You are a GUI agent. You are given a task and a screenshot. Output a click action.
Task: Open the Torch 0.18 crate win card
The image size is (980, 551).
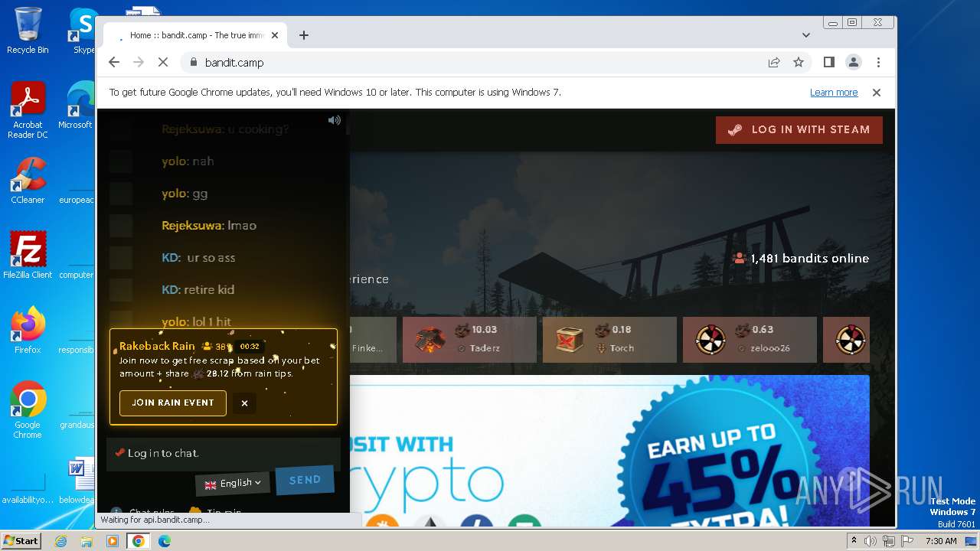click(x=609, y=339)
